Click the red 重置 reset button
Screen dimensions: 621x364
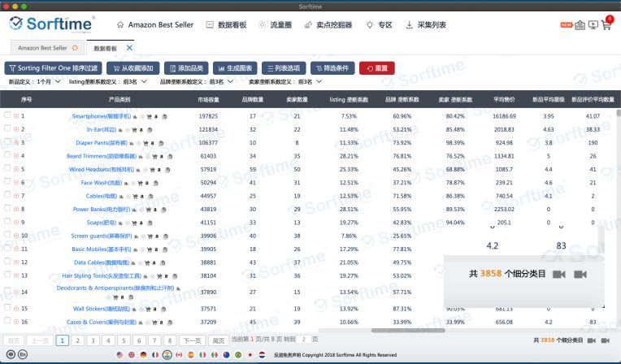[x=376, y=68]
